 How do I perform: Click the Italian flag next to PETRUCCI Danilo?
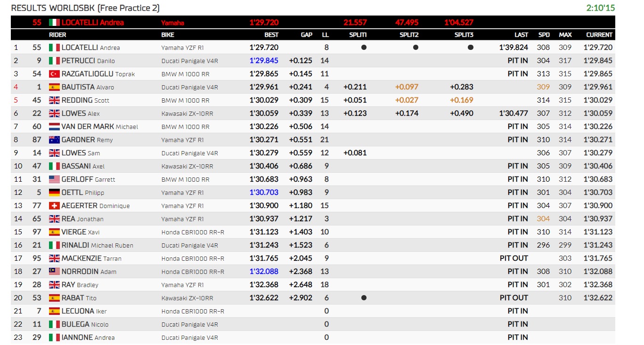point(54,61)
